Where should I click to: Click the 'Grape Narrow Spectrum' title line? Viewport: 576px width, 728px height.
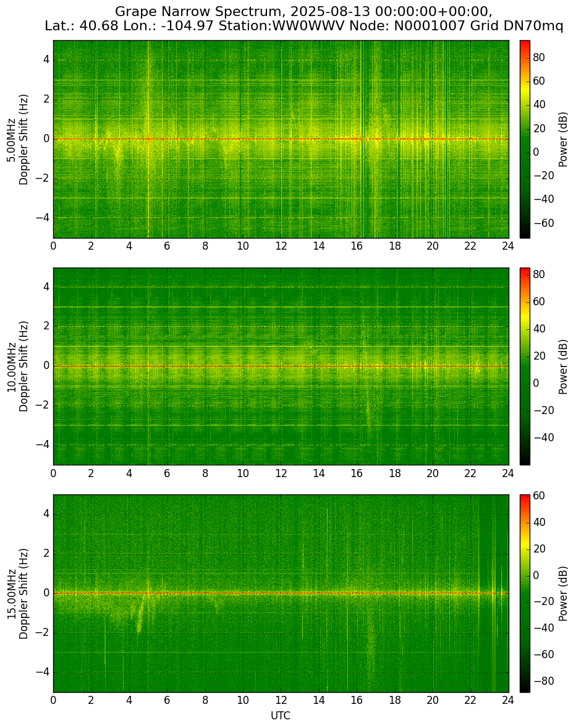tap(303, 11)
